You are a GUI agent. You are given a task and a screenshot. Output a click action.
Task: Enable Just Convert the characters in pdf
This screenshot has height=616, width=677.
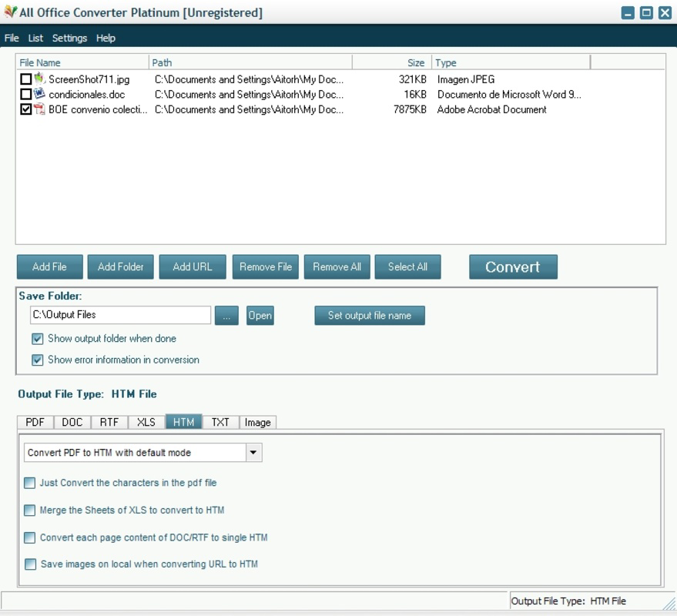coord(30,483)
